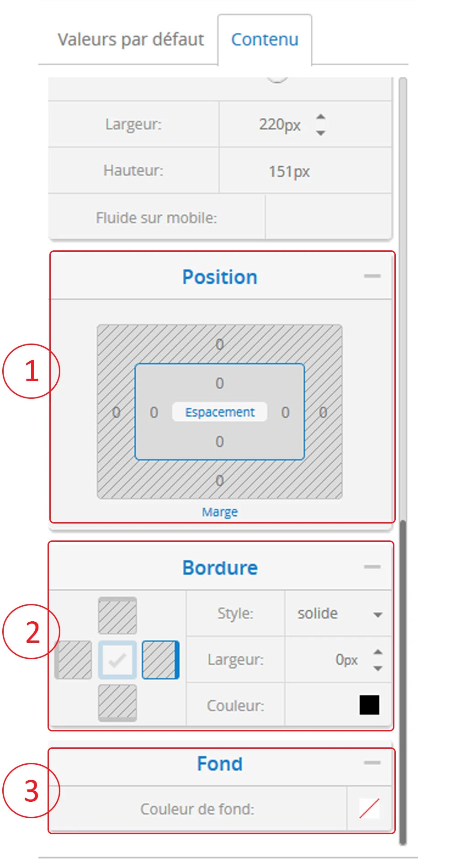Open the black border color swatch
457x868 pixels.
click(x=369, y=705)
